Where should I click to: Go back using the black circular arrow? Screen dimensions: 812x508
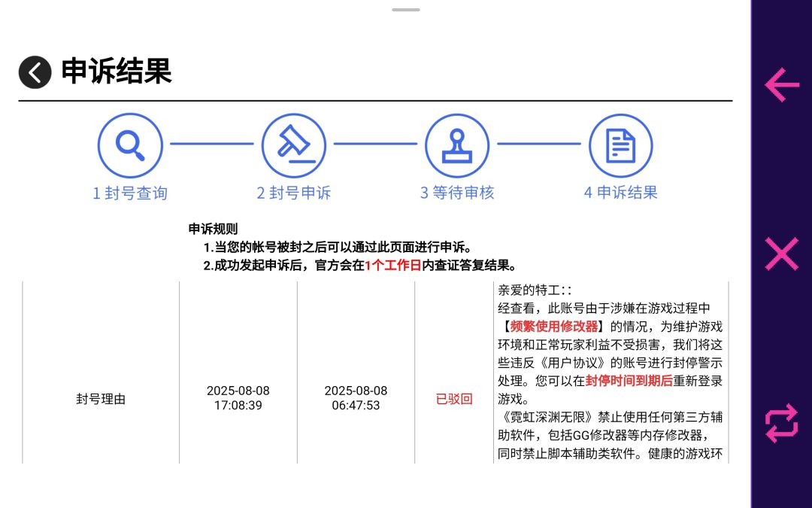(x=35, y=72)
